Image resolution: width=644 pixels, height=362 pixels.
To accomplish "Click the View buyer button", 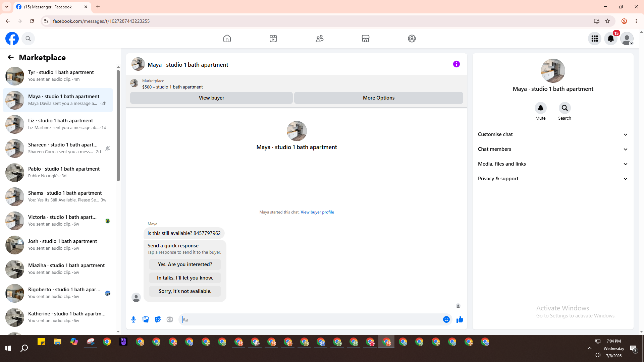I will 211,98.
